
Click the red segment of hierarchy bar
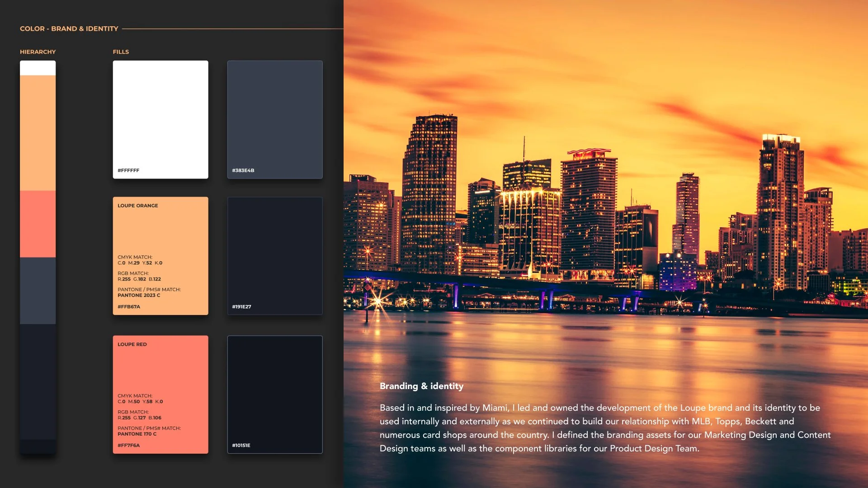pyautogui.click(x=38, y=224)
